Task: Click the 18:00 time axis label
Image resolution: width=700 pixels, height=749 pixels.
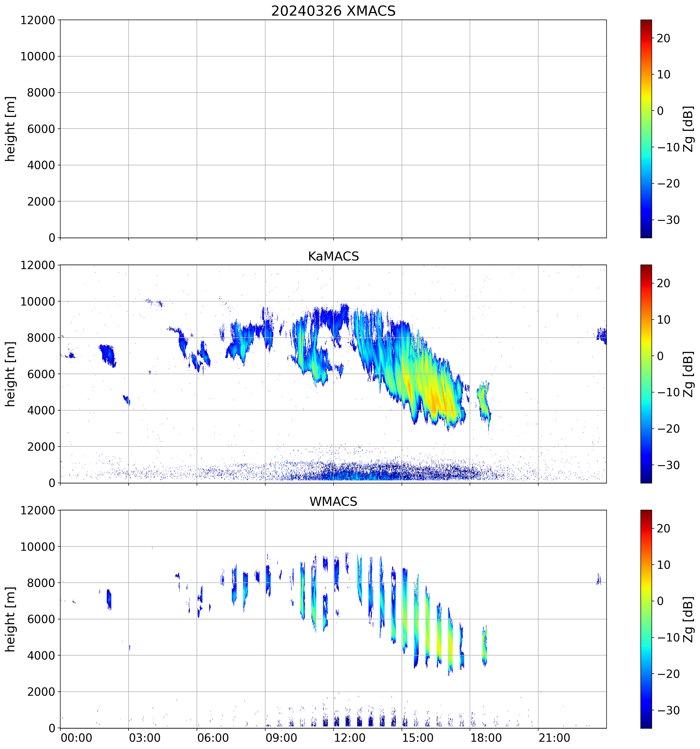Action: [486, 738]
